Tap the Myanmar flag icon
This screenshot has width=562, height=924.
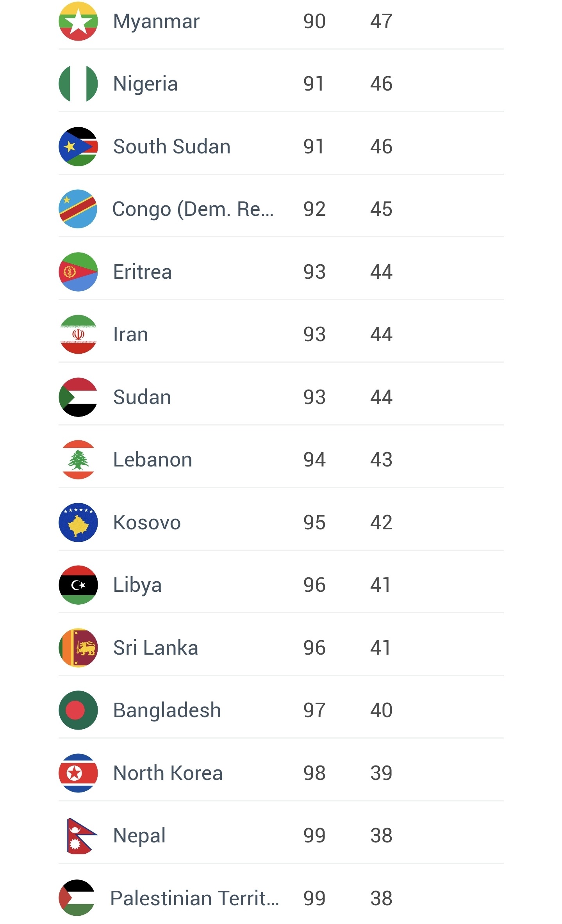(78, 21)
